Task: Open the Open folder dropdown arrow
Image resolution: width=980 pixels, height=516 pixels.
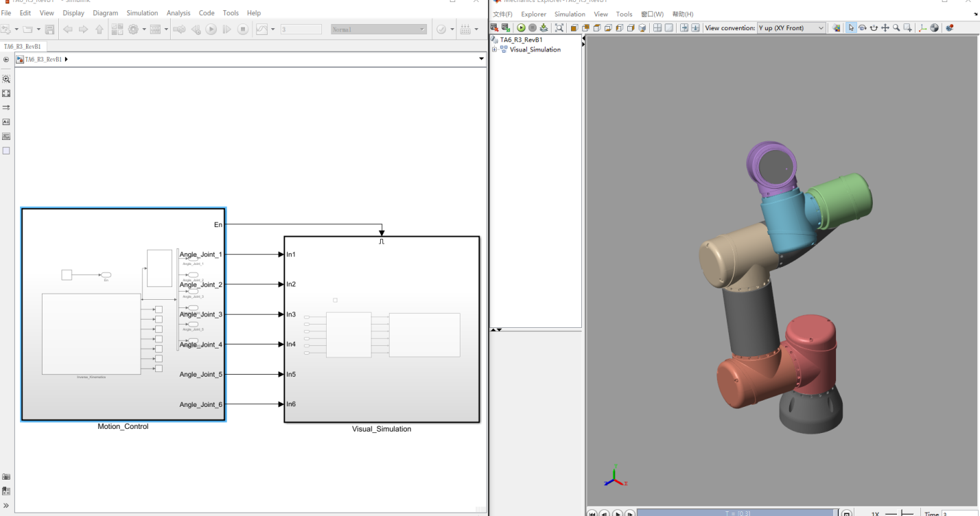Action: 38,30
